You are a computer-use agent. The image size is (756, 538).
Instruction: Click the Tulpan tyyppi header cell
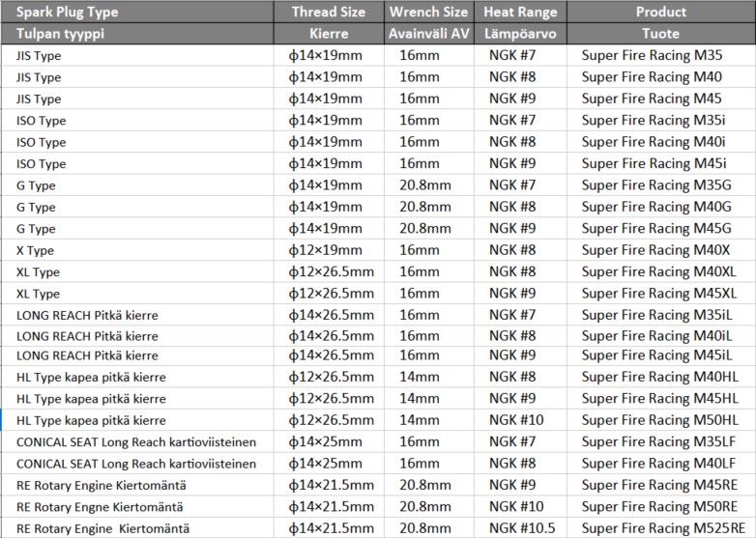[137, 33]
